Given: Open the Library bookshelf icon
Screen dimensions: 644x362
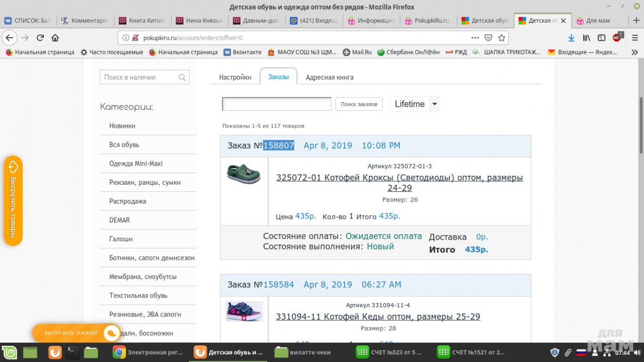Looking at the screenshot, I should [x=586, y=38].
